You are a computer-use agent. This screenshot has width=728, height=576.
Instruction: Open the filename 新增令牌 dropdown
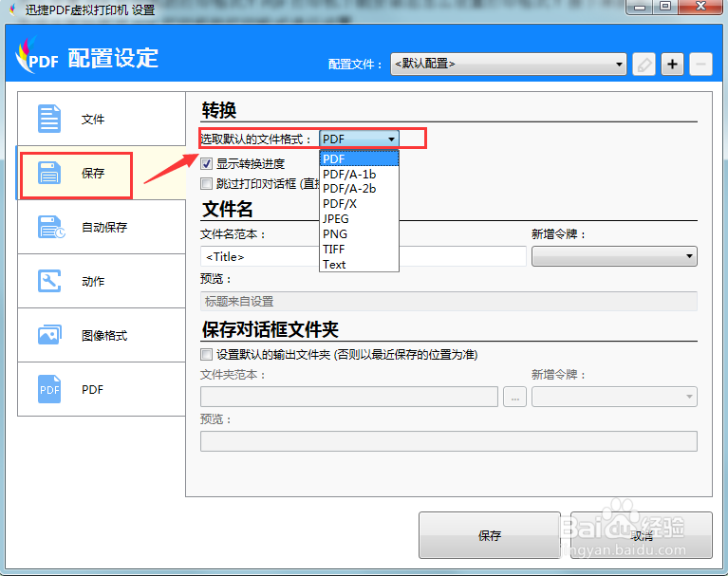point(614,256)
